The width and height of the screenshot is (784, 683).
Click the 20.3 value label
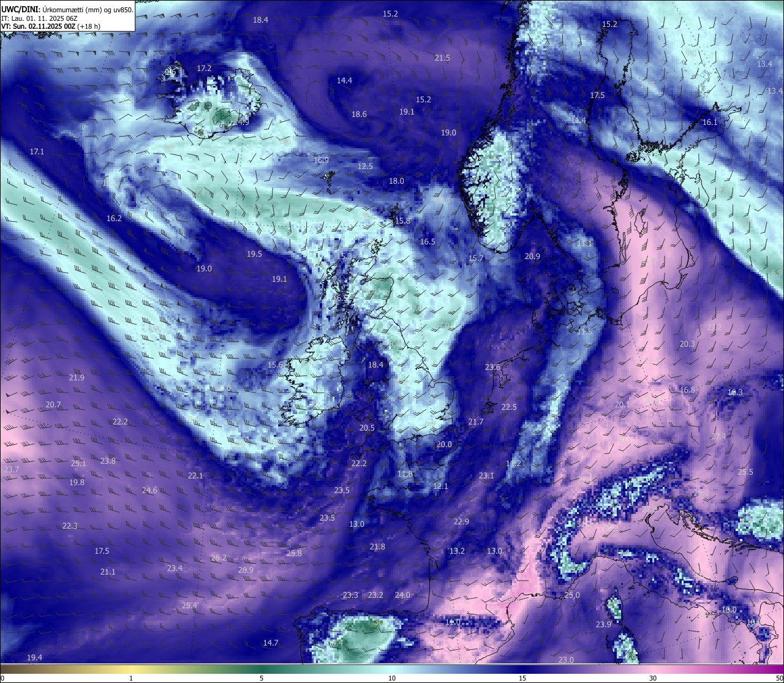(687, 344)
